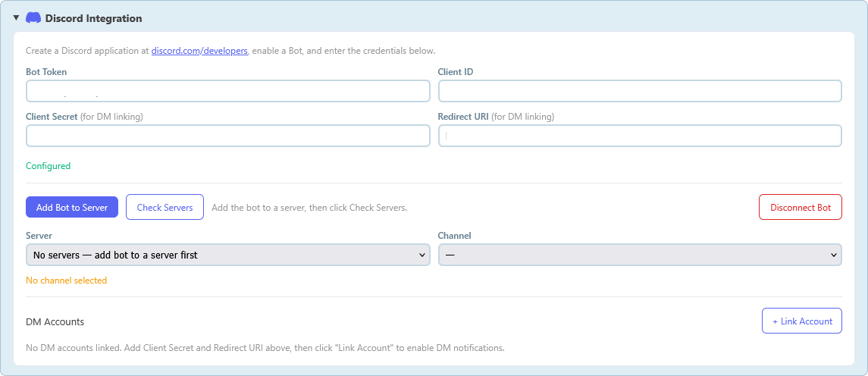Click the Client Secret label text
This screenshot has height=376, width=868.
click(x=52, y=117)
